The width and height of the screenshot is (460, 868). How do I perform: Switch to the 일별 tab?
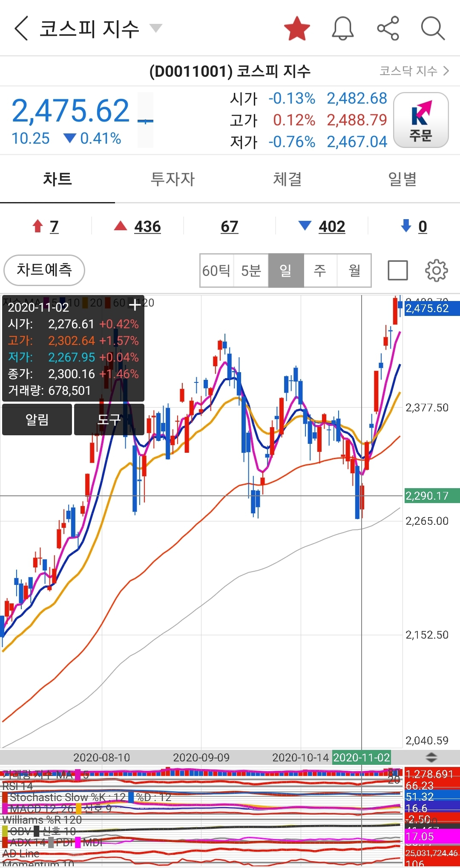click(402, 179)
